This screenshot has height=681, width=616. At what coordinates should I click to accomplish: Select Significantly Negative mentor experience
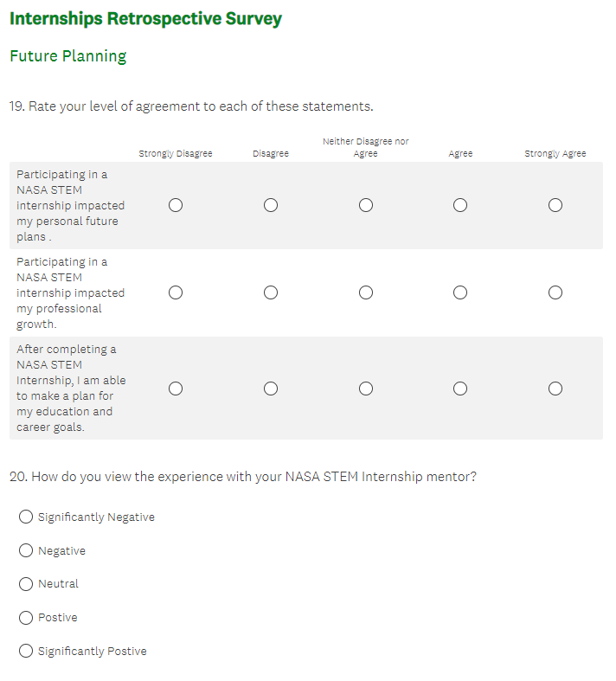[26, 517]
